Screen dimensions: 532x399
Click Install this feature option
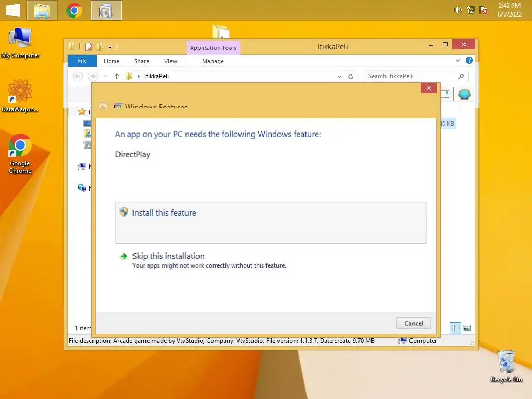pyautogui.click(x=271, y=222)
